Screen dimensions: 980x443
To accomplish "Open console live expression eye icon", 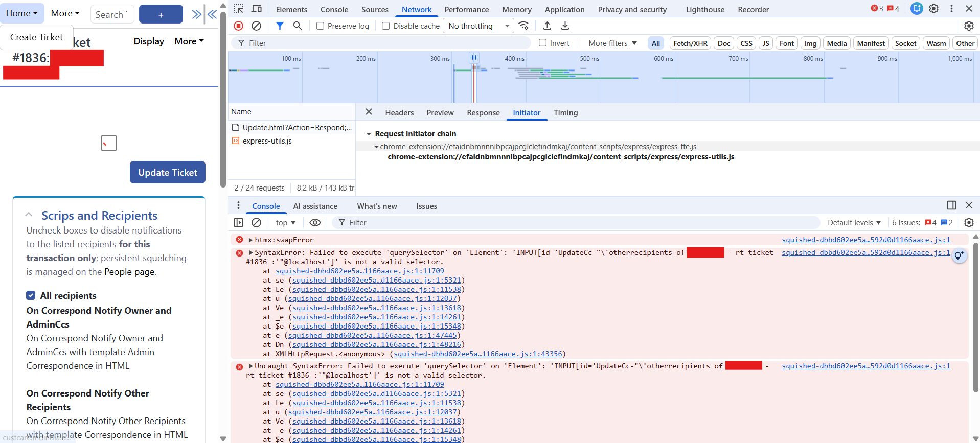I will click(x=315, y=222).
